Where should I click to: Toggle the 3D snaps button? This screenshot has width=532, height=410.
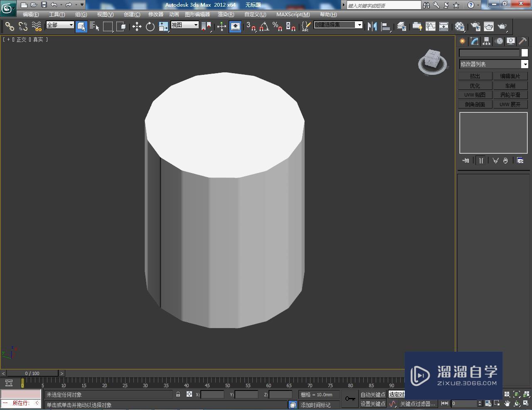(x=251, y=27)
